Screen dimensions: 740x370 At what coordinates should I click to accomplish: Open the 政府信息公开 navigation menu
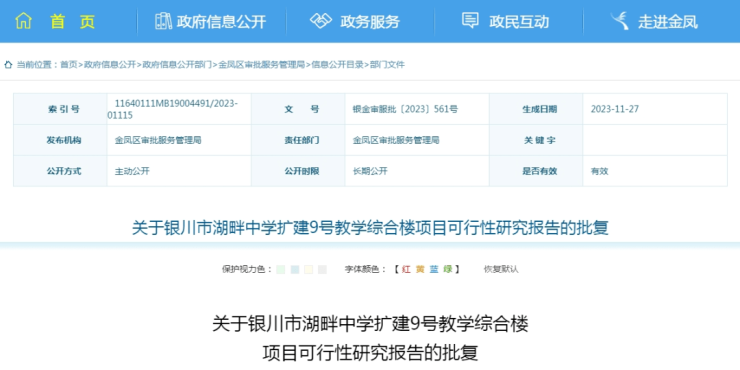point(221,22)
